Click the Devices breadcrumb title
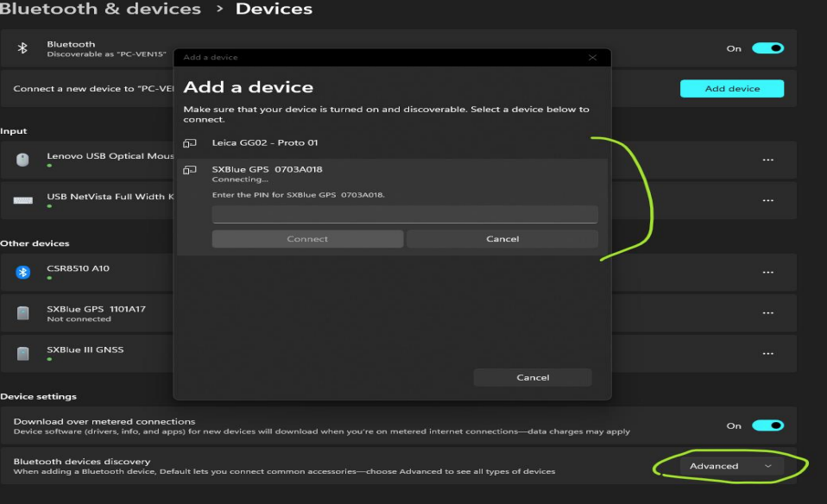 pos(274,9)
